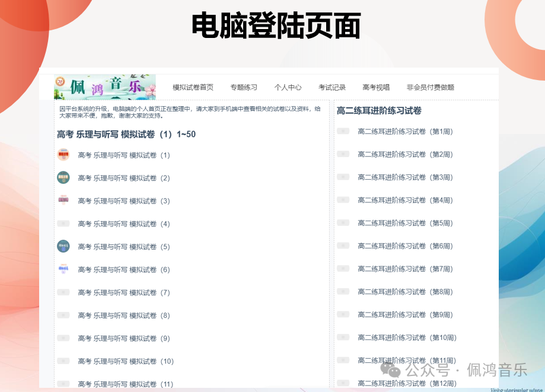Click the 高二练耳进阶练习试卷 section heading
The height and width of the screenshot is (392, 545).
(379, 110)
